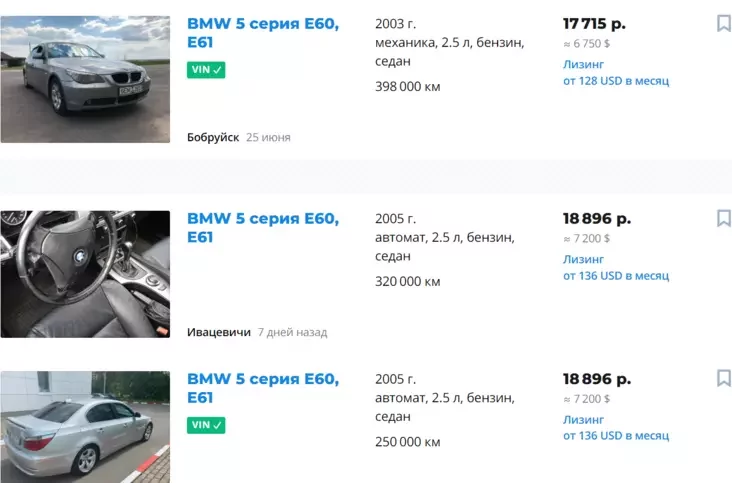Click the VIN badge on the 2003 BMW
The image size is (732, 483).
pyautogui.click(x=206, y=70)
